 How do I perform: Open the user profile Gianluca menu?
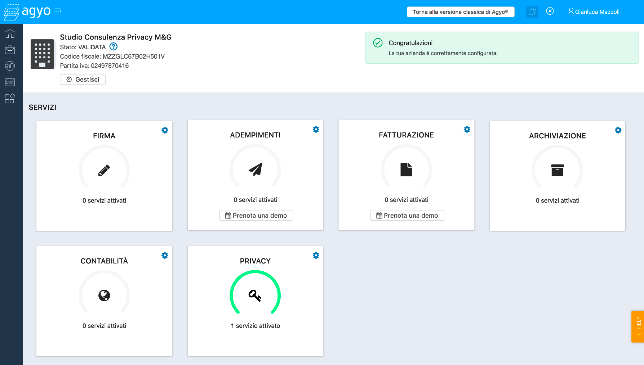593,11
